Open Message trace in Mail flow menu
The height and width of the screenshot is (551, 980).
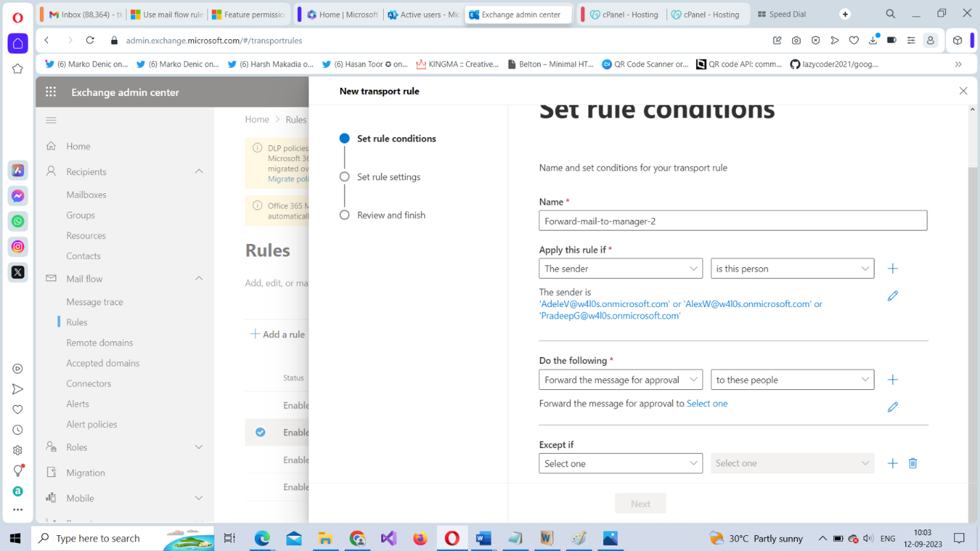(95, 302)
